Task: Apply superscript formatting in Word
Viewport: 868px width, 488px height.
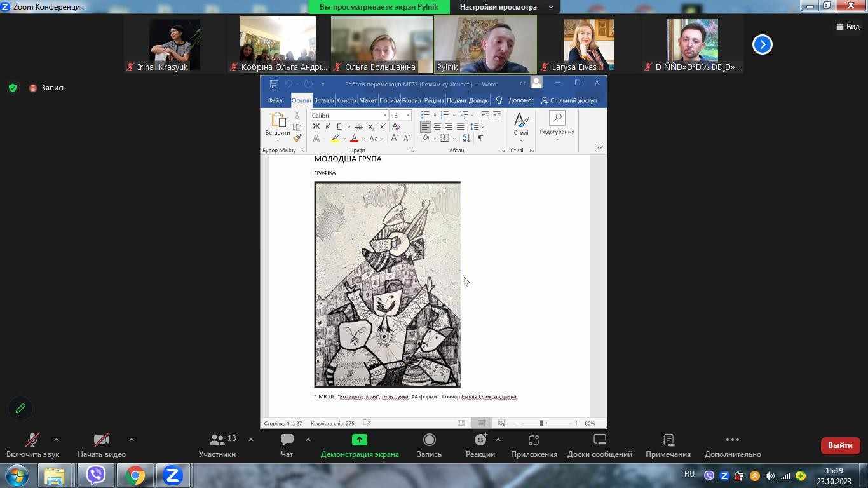Action: (383, 126)
